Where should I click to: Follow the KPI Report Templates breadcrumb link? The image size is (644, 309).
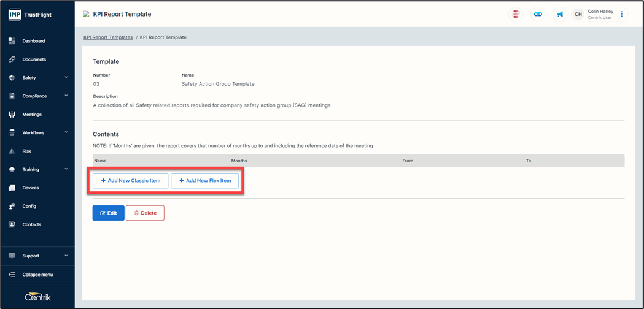(108, 37)
